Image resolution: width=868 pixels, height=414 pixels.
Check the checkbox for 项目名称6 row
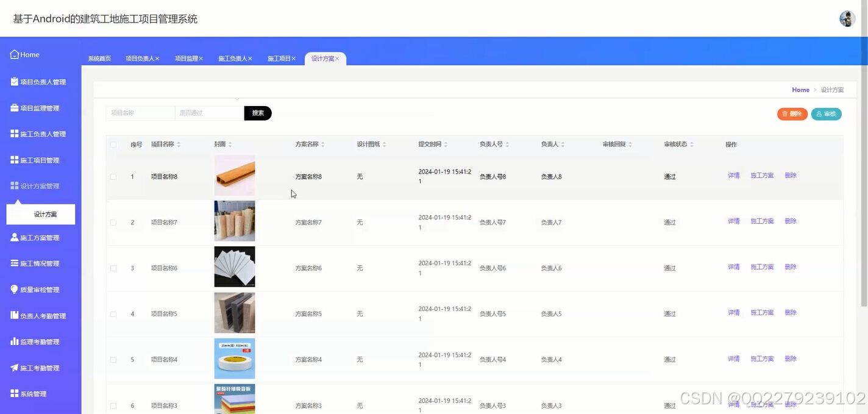pos(113,267)
